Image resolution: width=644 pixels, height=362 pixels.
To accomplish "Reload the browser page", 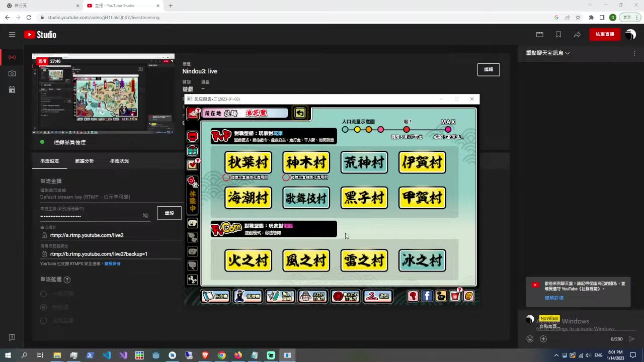I will pyautogui.click(x=29, y=17).
